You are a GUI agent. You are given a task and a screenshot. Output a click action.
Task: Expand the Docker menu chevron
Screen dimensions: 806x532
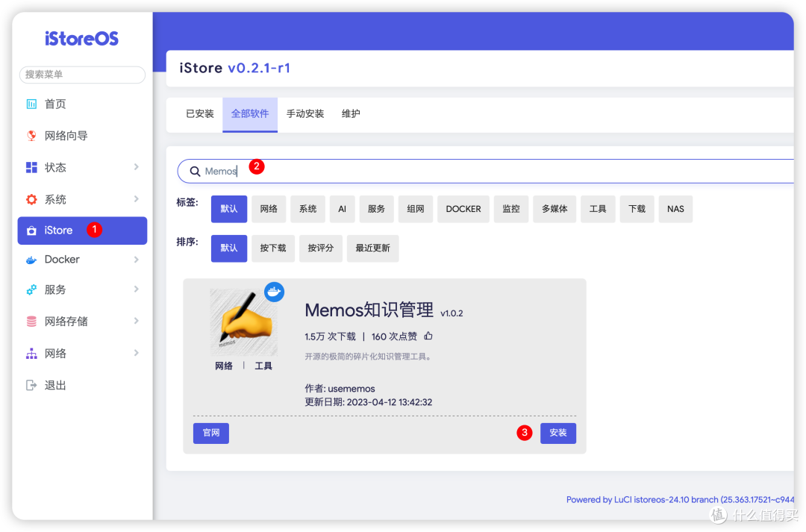pos(137,260)
